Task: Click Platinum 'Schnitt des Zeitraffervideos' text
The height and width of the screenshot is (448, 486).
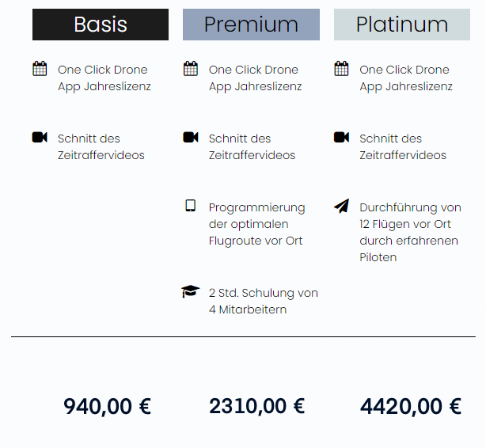Action: (x=403, y=146)
